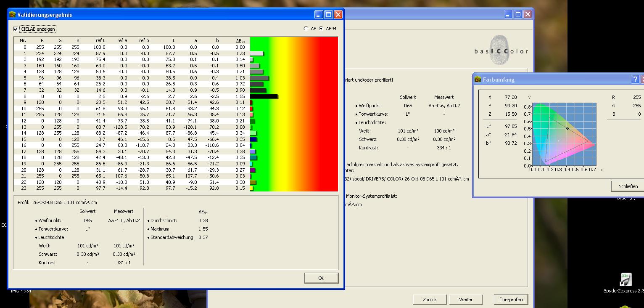Click the black deviation bar for row 8
The height and width of the screenshot is (308, 644).
pyautogui.click(x=264, y=97)
